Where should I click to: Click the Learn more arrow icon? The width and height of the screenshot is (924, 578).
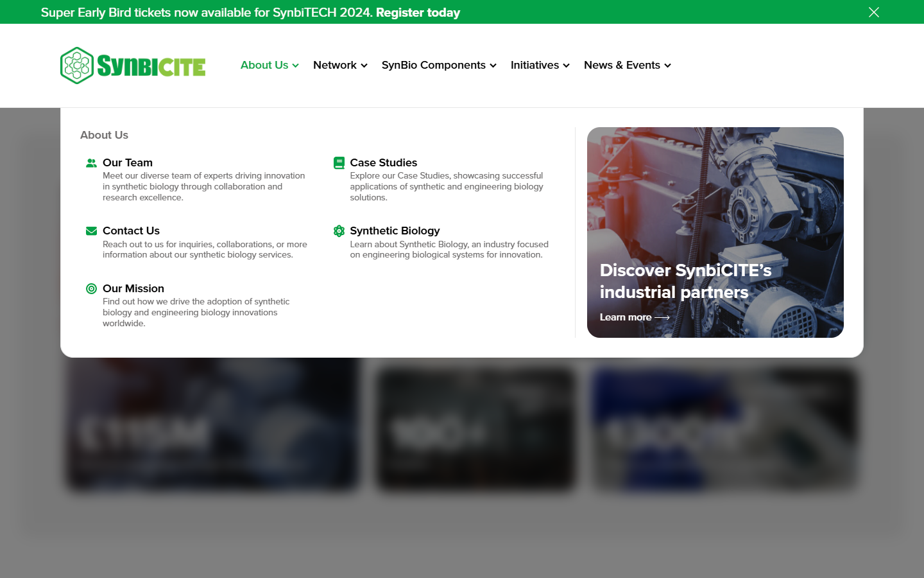pyautogui.click(x=662, y=317)
